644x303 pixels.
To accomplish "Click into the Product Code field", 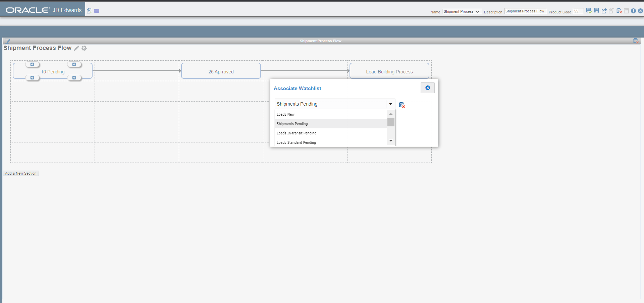I will [x=578, y=11].
